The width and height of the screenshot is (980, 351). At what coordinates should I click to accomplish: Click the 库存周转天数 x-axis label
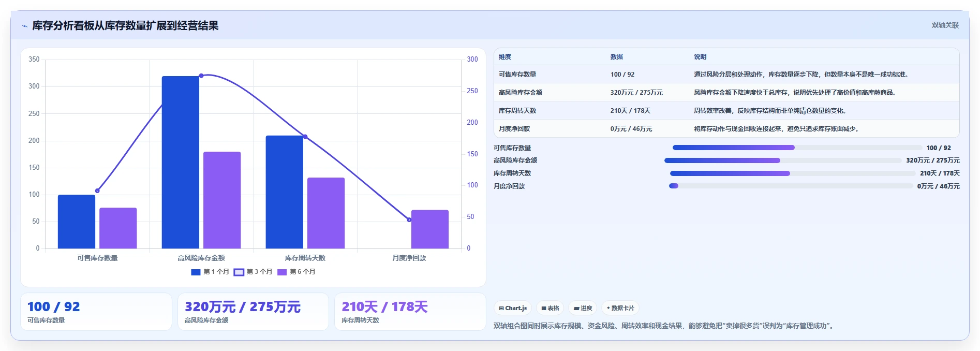(305, 258)
